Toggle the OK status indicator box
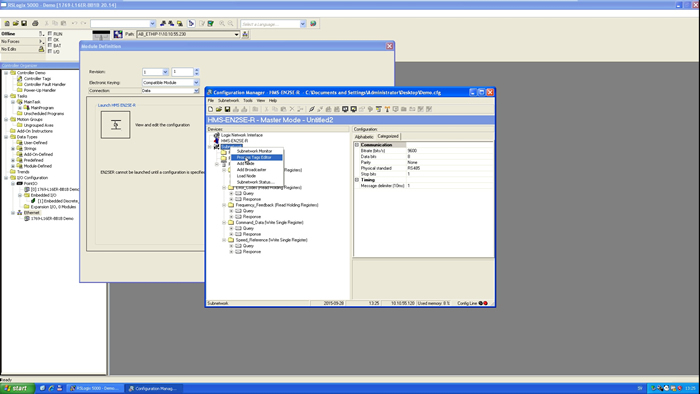 point(50,40)
